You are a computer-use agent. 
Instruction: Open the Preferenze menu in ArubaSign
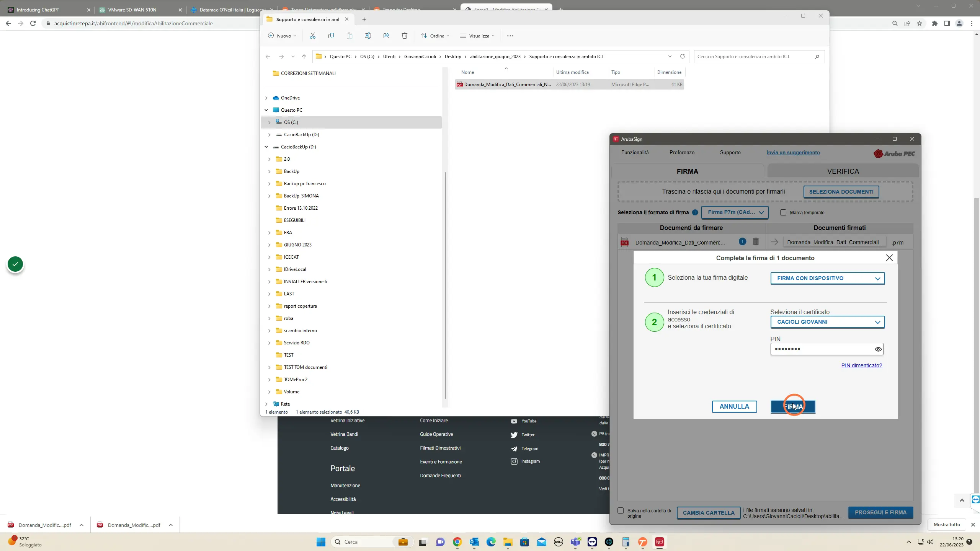click(682, 152)
